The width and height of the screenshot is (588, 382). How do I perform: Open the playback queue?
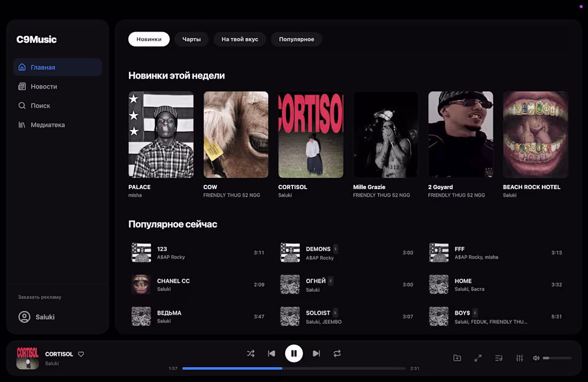tap(499, 358)
